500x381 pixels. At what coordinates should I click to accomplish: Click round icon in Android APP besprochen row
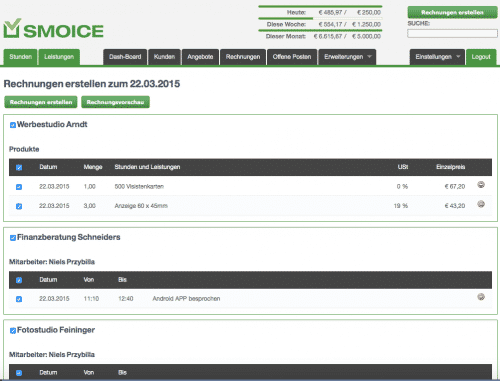481,296
